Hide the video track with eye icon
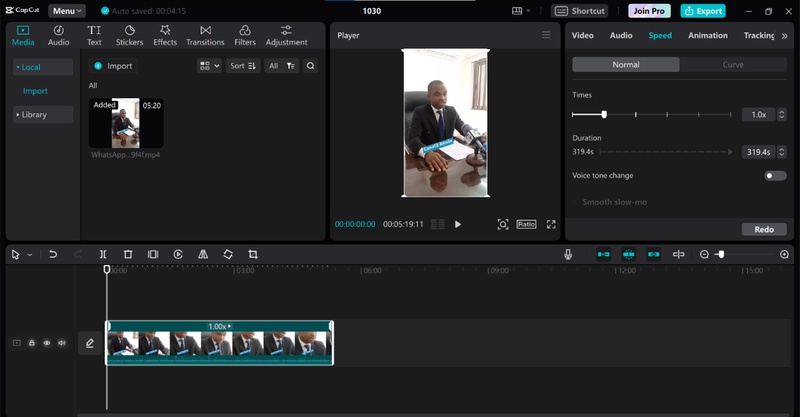 (x=46, y=343)
